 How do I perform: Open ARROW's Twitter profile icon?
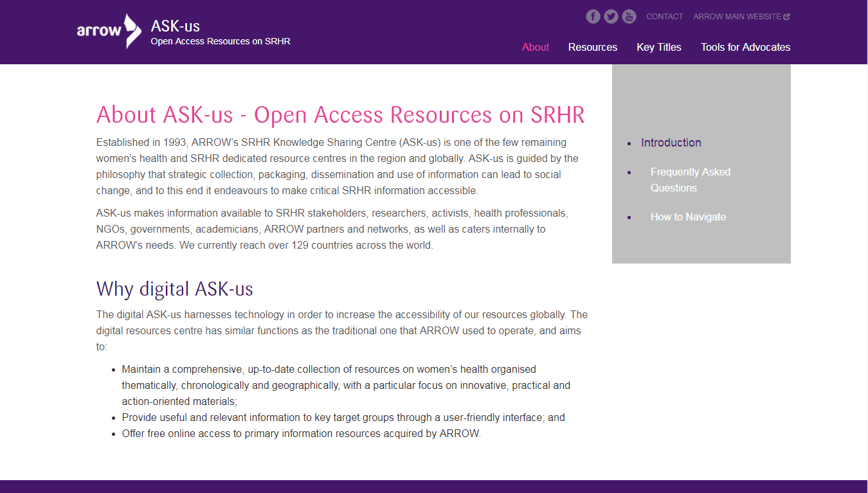pos(611,17)
